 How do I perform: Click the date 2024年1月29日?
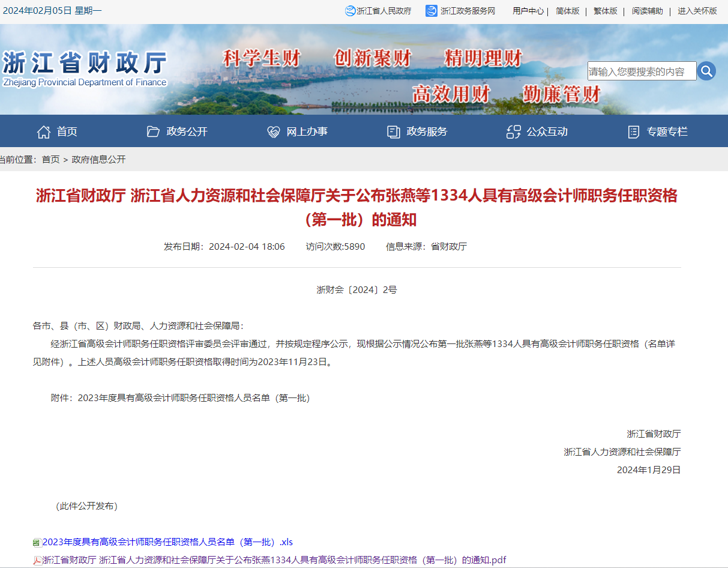pyautogui.click(x=649, y=470)
